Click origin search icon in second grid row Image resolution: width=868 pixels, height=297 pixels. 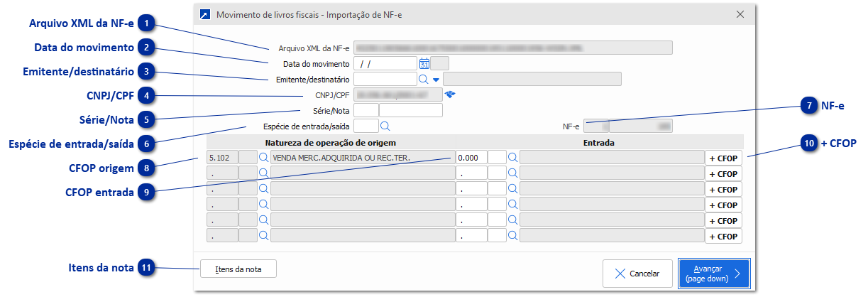click(x=263, y=173)
